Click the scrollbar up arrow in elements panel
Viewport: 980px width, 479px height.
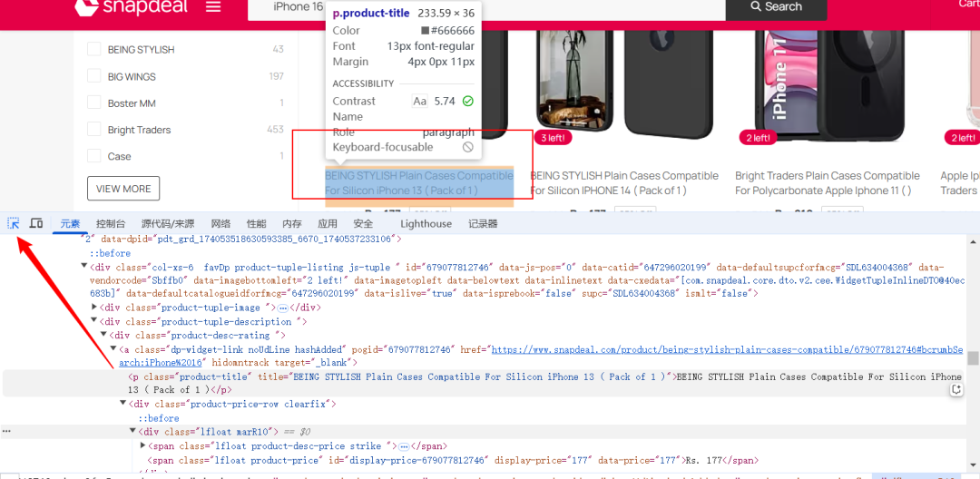click(x=973, y=241)
